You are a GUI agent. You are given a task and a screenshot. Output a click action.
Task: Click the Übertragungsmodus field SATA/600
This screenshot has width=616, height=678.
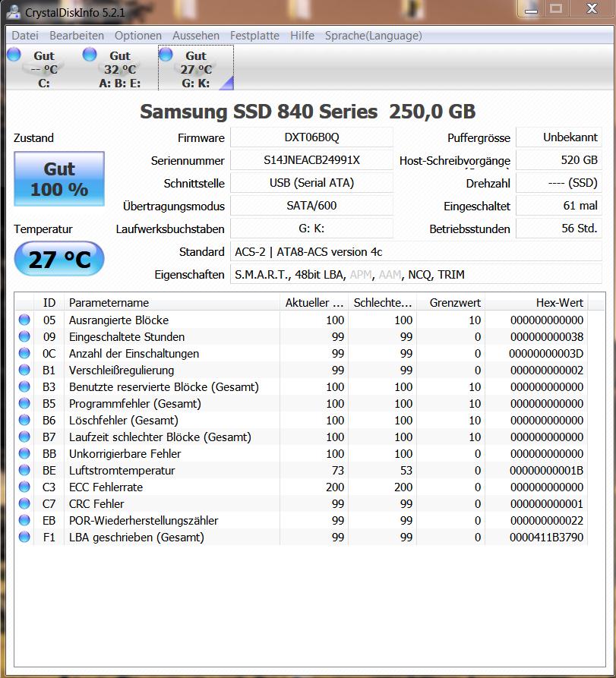tap(311, 206)
